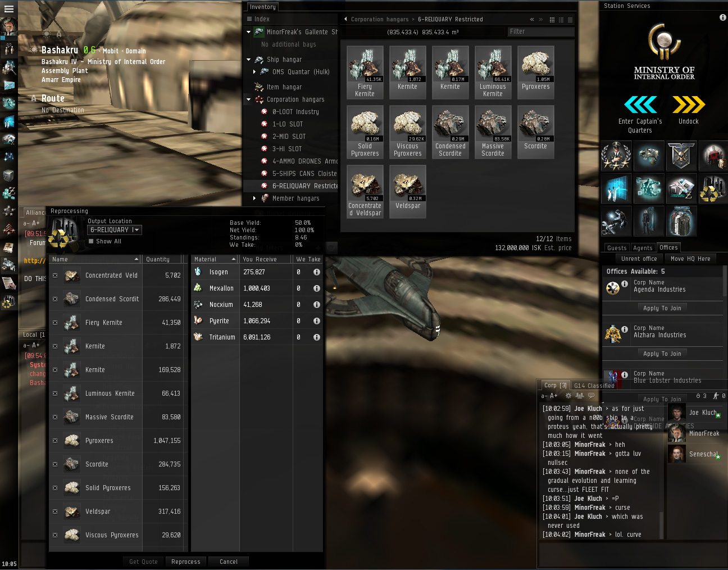Screen dimensions: 728x570
Task: Click the Get Quote button
Action: coord(143,562)
